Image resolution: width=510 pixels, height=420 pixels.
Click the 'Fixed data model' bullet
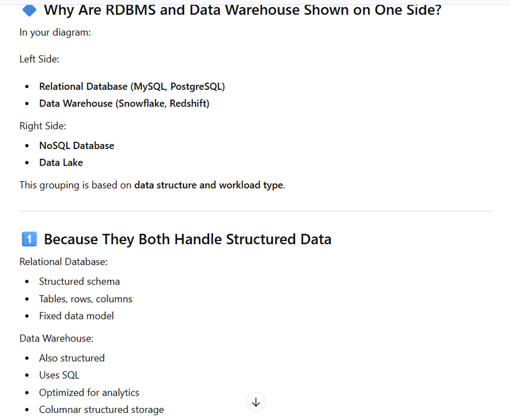[76, 315]
